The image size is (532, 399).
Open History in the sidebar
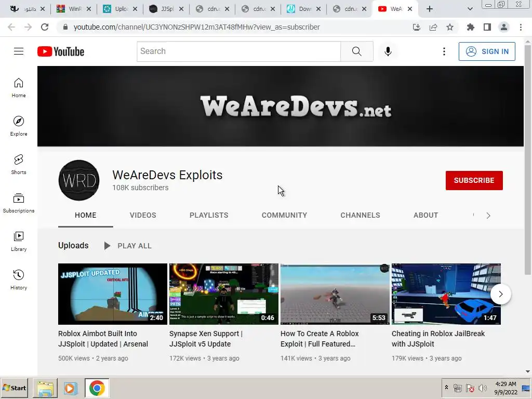(19, 280)
